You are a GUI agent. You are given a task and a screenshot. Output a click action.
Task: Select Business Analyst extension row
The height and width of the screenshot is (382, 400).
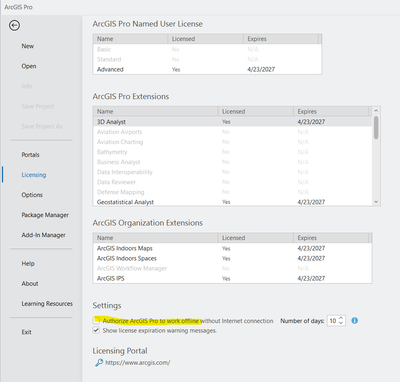(x=232, y=162)
